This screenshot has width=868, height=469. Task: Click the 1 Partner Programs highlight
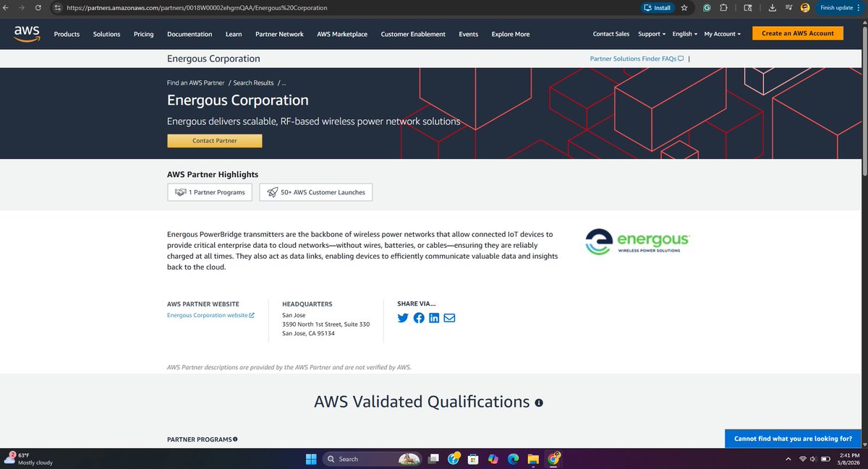[x=210, y=192]
